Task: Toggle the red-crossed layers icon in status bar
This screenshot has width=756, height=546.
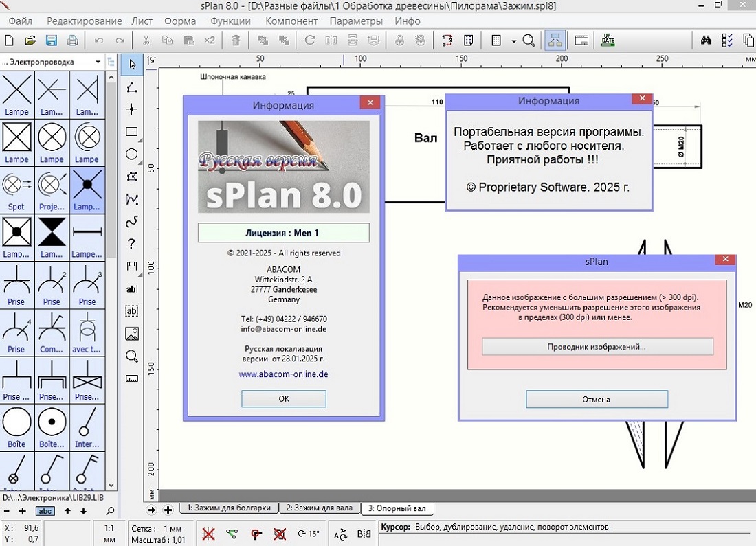Action: click(280, 534)
